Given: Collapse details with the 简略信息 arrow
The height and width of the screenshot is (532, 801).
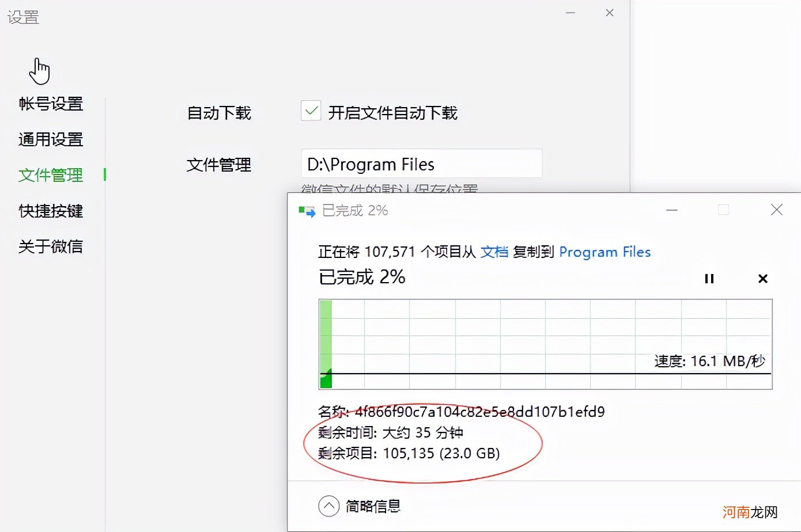Looking at the screenshot, I should (x=328, y=506).
